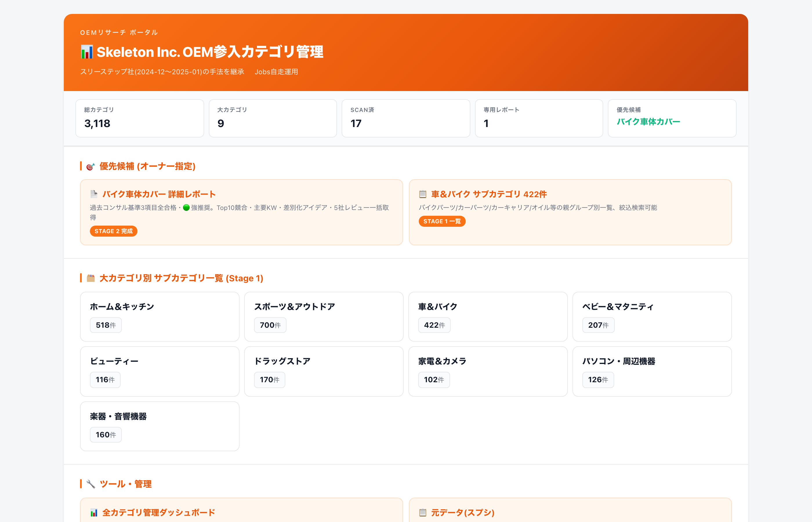Screen dimensions: 812x522
Task: Open the 家電&カメラ category card
Action: 488,371
